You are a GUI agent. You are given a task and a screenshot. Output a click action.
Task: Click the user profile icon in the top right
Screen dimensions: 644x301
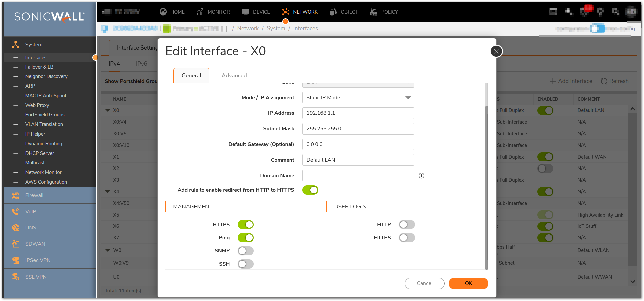(631, 12)
